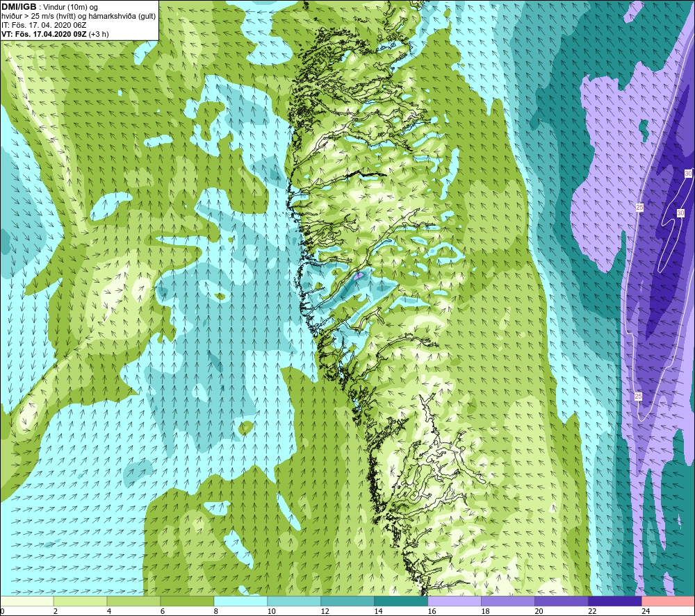Image resolution: width=695 pixels, height=616 pixels.
Task: Select the 8–10 m/s light cyan legend swatch
Action: [x=240, y=601]
